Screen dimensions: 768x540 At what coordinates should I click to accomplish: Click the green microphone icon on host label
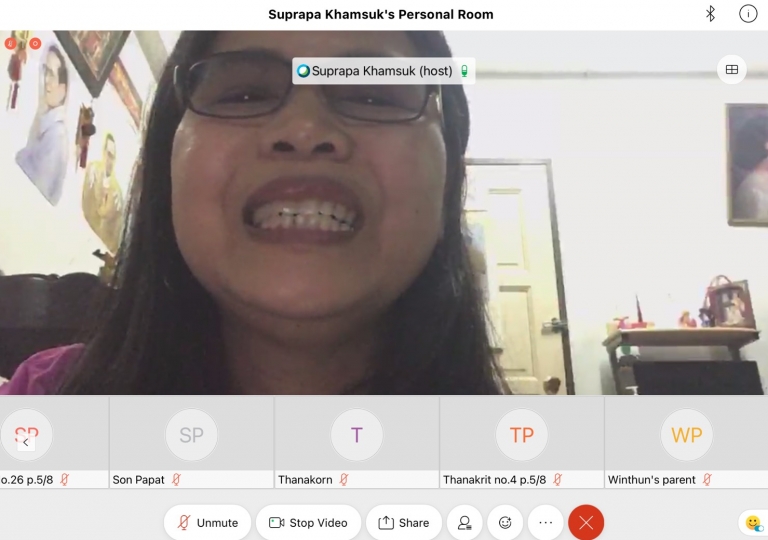tap(464, 71)
